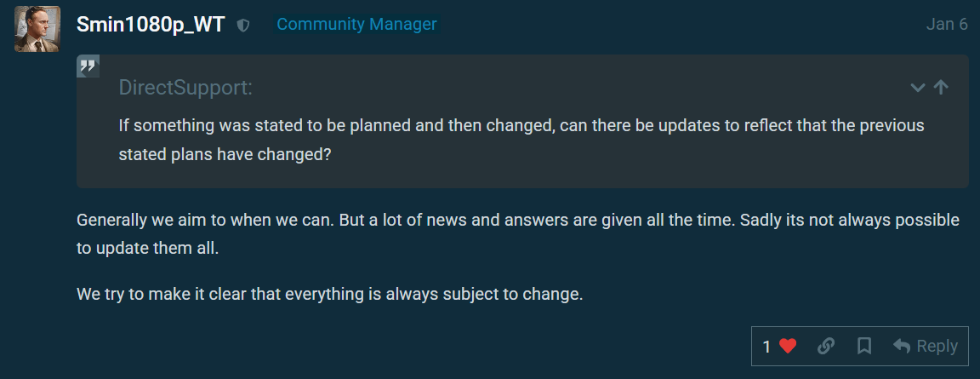Click the DirectSupport quote author name
This screenshot has width=980, height=379.
pos(185,88)
